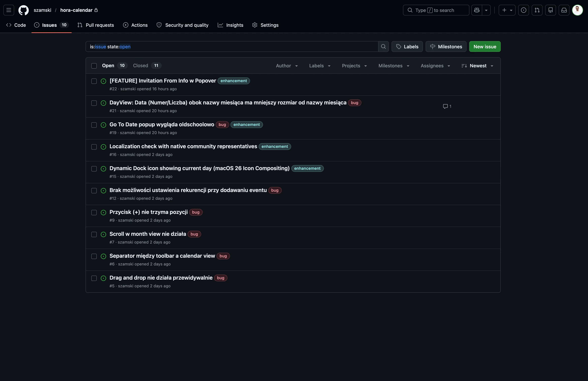The height and width of the screenshot is (381, 588).
Task: Open the notifications inbox icon
Action: point(564,10)
